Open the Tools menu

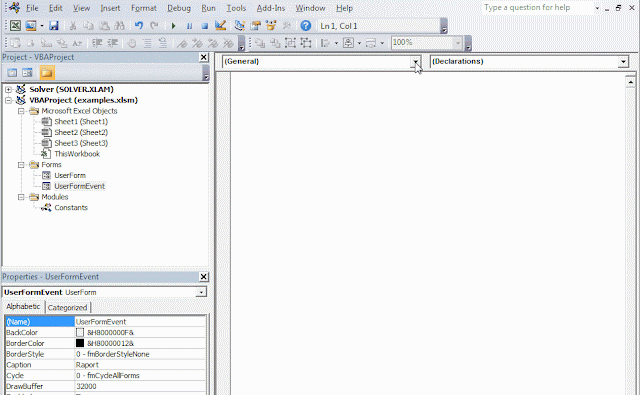[x=236, y=8]
